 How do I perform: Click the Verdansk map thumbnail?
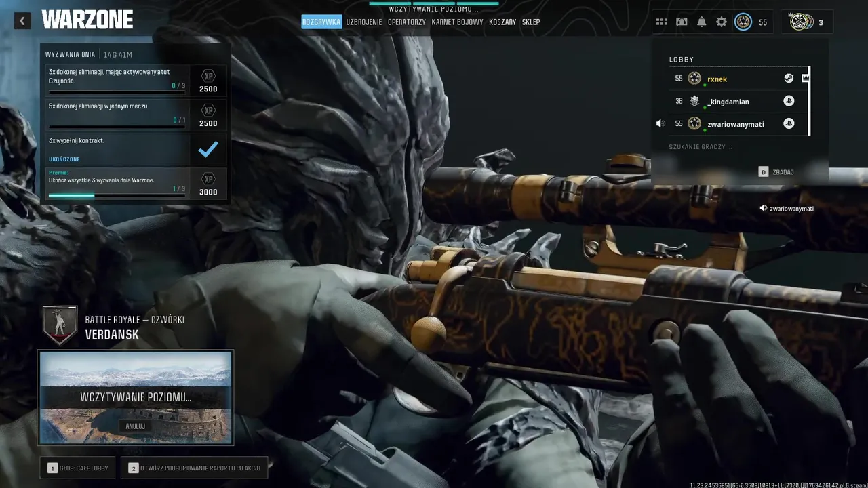click(136, 398)
